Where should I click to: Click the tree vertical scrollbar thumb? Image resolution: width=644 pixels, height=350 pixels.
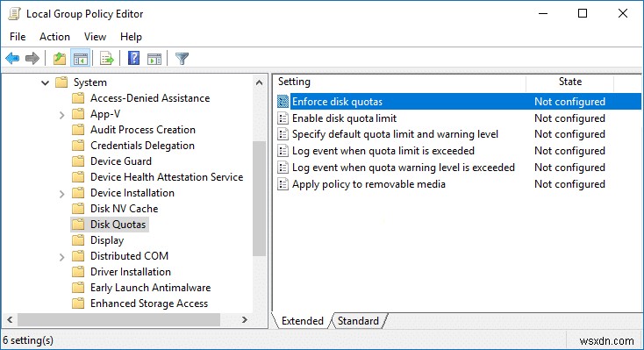(x=259, y=198)
